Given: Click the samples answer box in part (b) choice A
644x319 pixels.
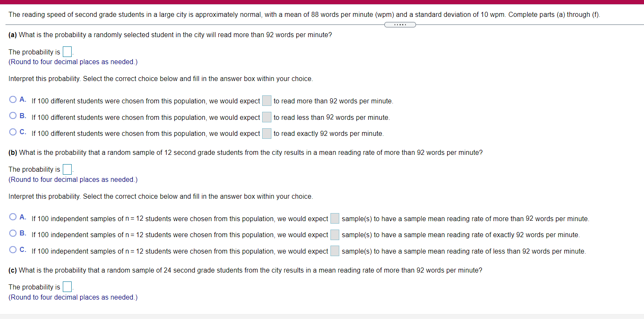Looking at the screenshot, I should [334, 218].
